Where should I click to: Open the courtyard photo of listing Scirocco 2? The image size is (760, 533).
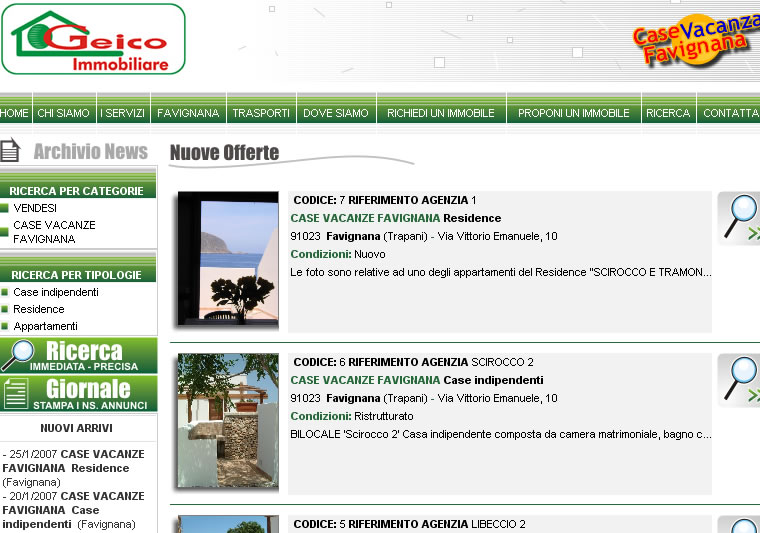[228, 420]
